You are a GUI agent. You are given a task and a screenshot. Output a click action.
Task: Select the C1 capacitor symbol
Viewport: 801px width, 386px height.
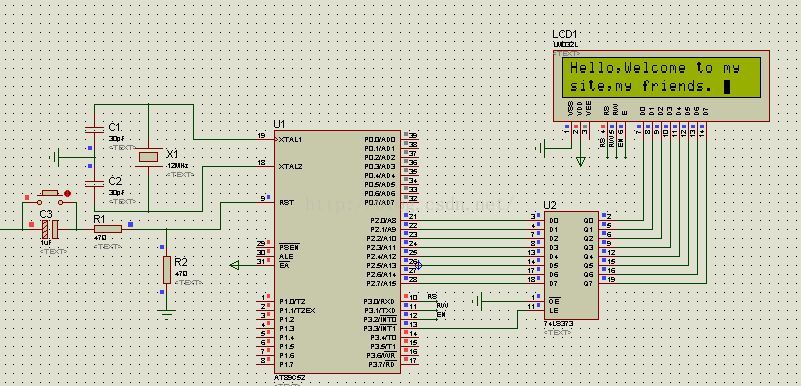tap(95, 129)
